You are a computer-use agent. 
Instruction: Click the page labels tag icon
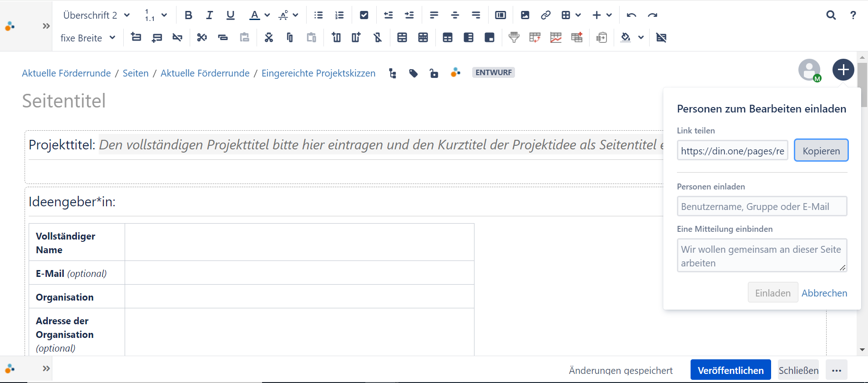(413, 73)
